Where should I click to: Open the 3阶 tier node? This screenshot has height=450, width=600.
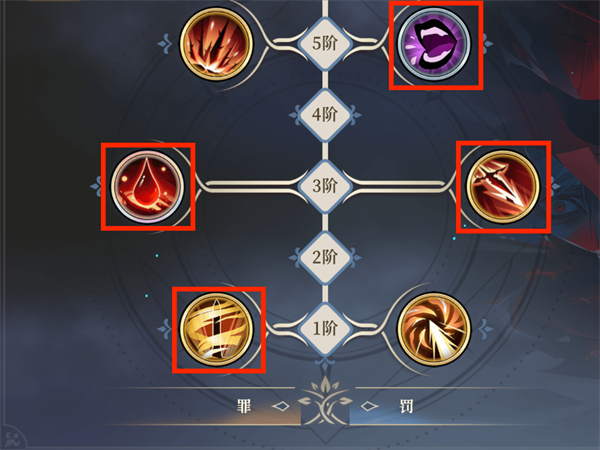coord(325,186)
